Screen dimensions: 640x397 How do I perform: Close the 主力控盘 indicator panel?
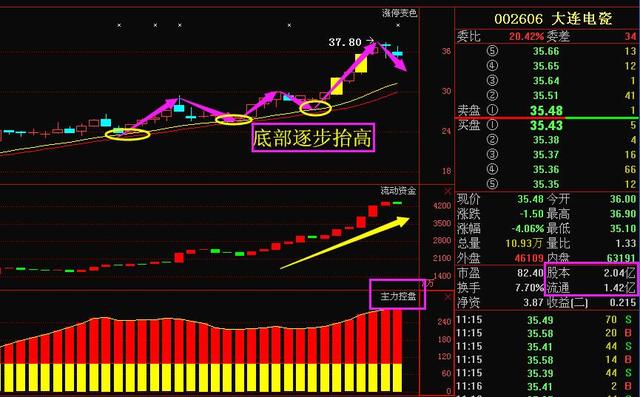tap(448, 297)
